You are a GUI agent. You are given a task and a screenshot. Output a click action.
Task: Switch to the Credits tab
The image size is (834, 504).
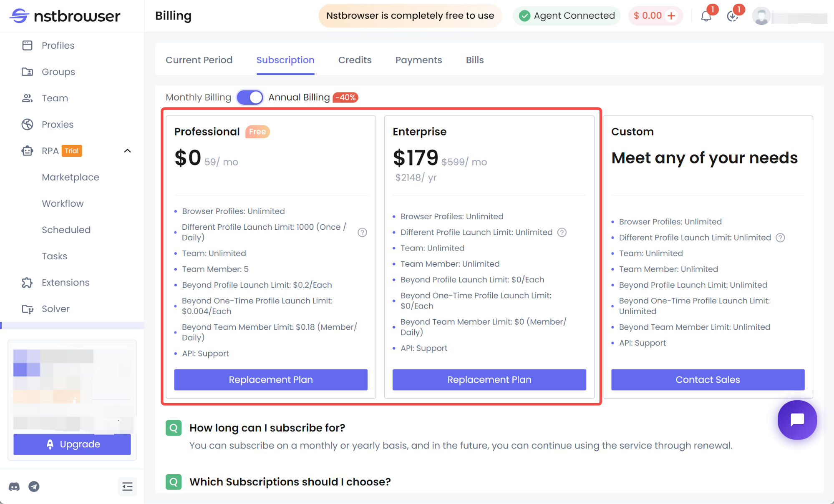pos(355,60)
